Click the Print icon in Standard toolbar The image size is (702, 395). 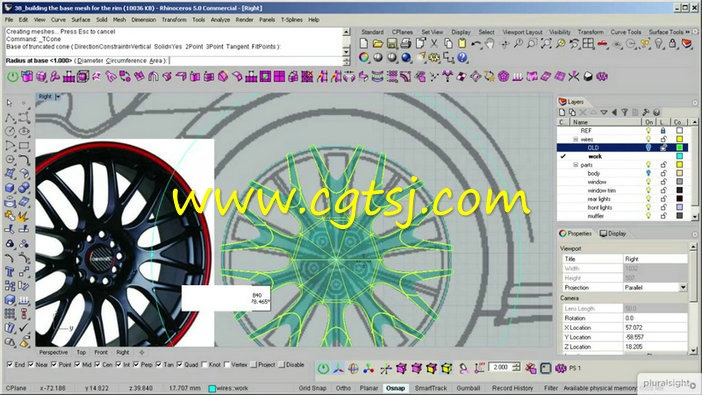tap(406, 43)
